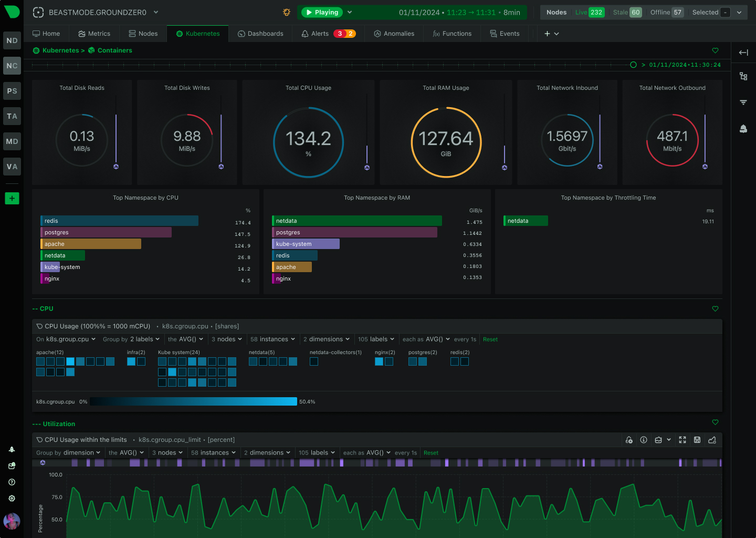Favorite the Containers dashboard with the heart

(715, 50)
